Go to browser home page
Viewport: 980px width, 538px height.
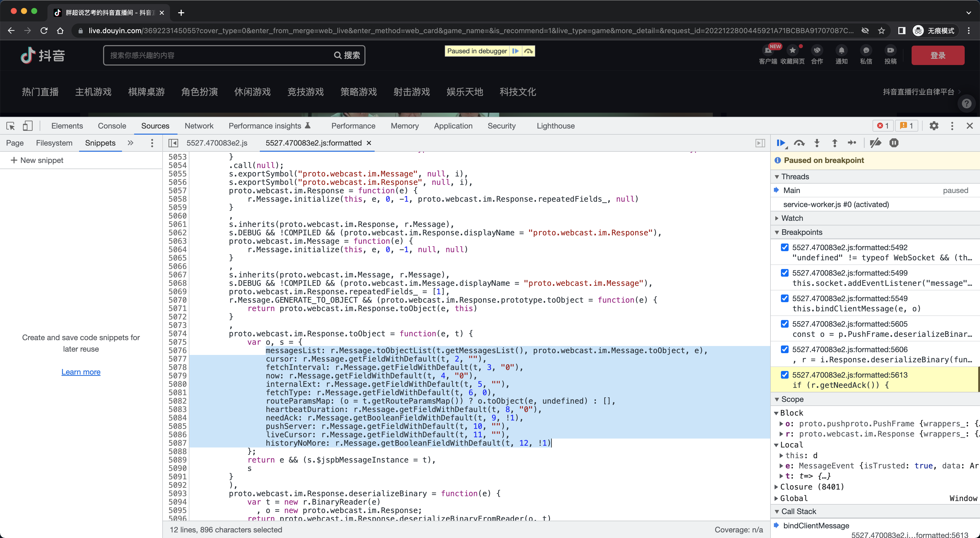pos(60,31)
